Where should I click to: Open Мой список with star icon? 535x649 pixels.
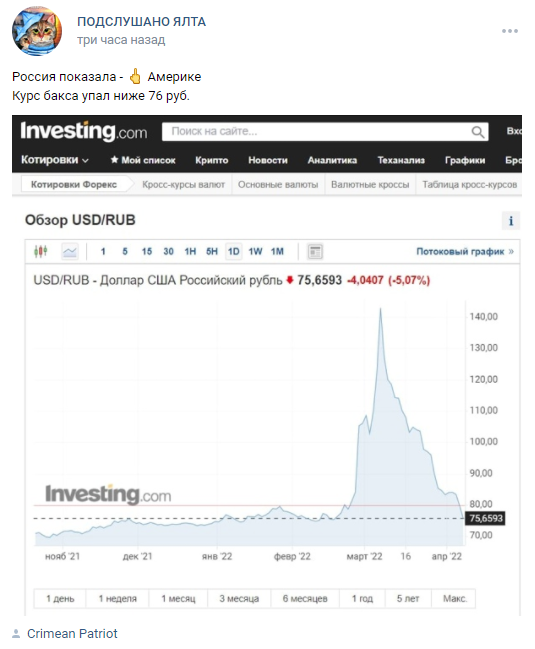pos(143,160)
